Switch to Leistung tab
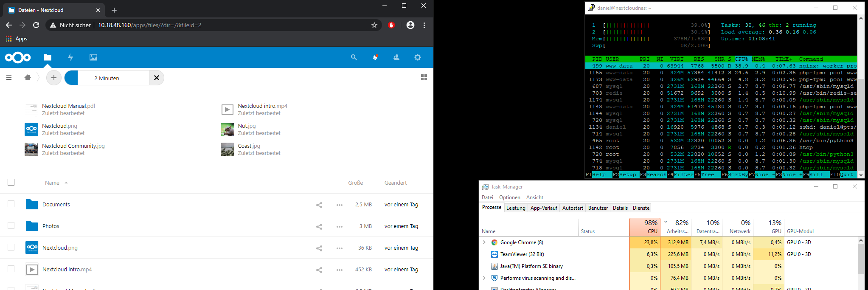 coord(516,208)
